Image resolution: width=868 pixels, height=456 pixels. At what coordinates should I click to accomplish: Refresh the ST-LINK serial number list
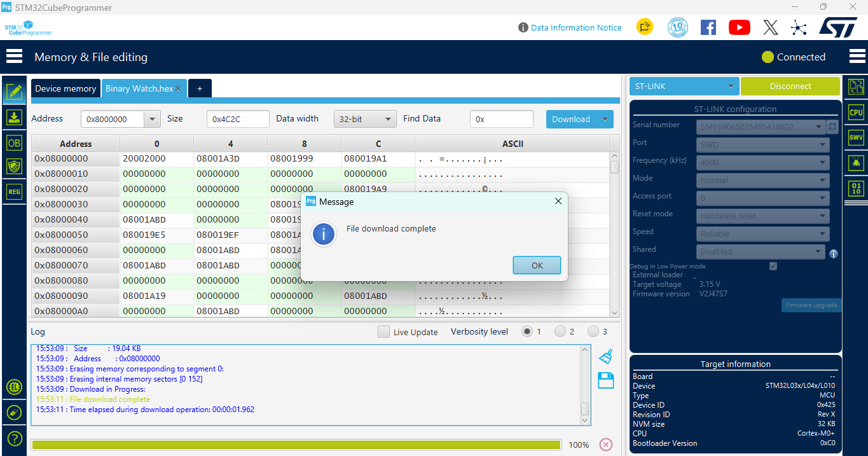(x=832, y=127)
